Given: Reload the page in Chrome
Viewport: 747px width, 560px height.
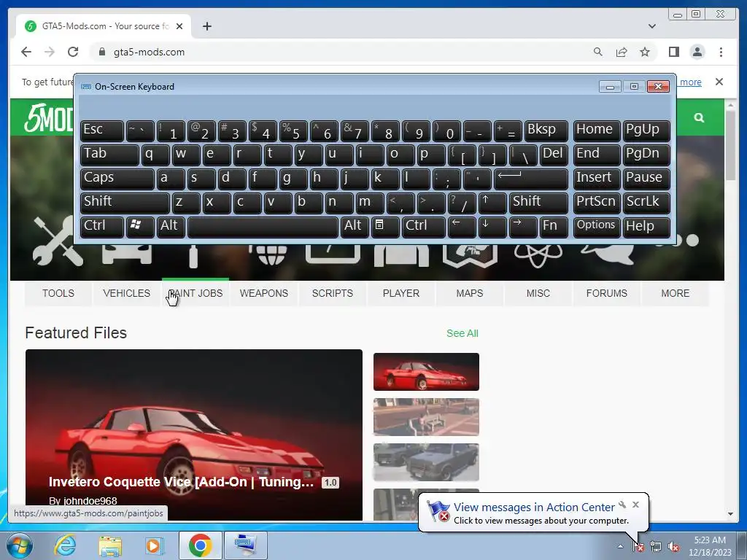Looking at the screenshot, I should 72,52.
